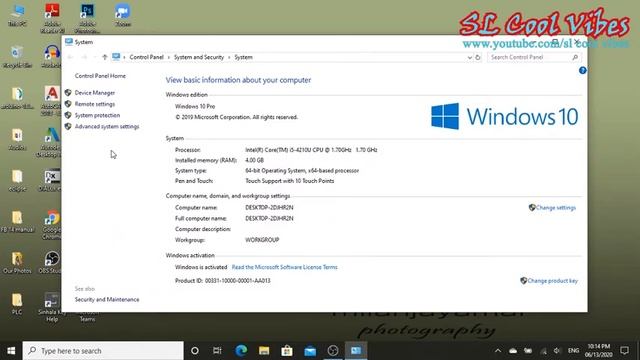Viewport: 640px width, 360px height.
Task: Select the Adobe Photoshop desktop shortcut
Action: click(x=87, y=18)
